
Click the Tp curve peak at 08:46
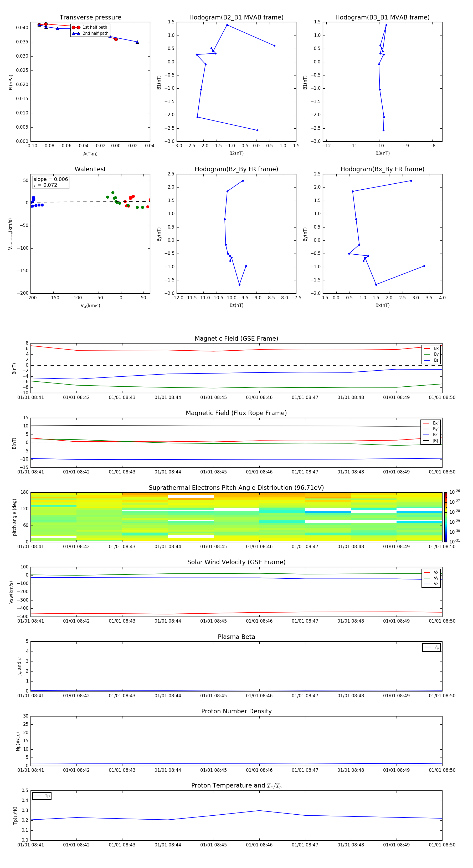(259, 810)
